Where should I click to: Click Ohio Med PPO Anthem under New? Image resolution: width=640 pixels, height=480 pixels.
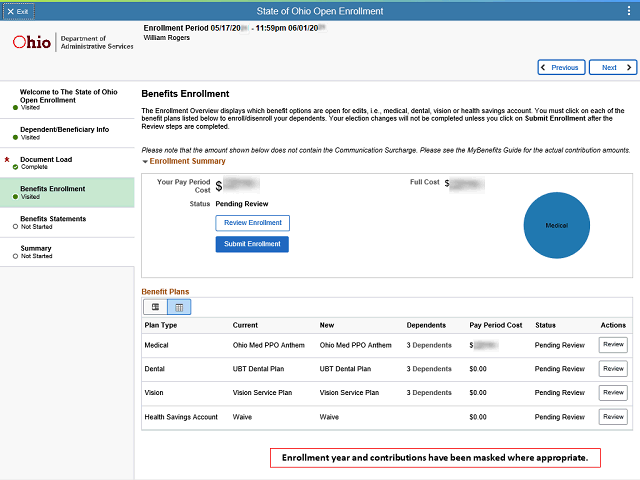(356, 345)
